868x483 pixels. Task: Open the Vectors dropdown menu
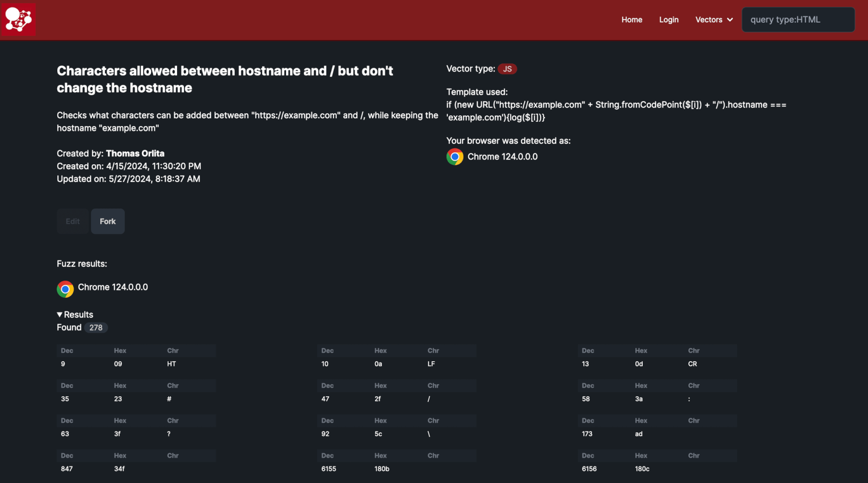click(x=714, y=20)
